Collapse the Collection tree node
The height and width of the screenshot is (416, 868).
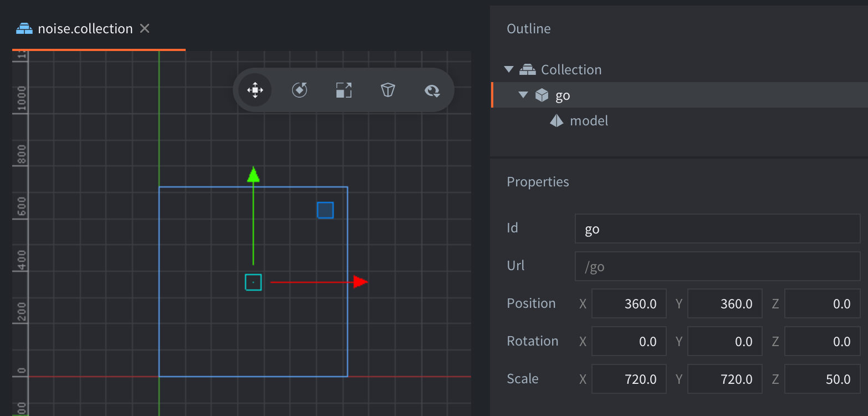tap(508, 69)
